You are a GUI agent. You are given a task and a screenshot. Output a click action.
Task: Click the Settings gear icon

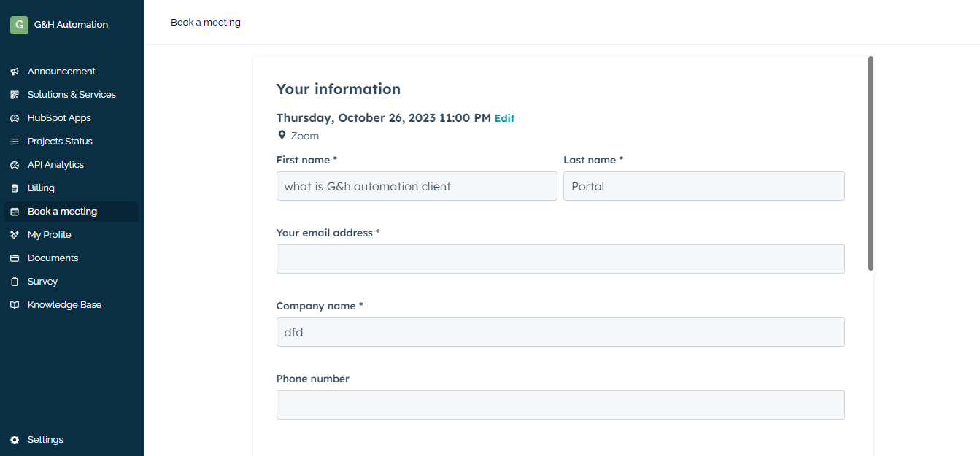pos(14,440)
